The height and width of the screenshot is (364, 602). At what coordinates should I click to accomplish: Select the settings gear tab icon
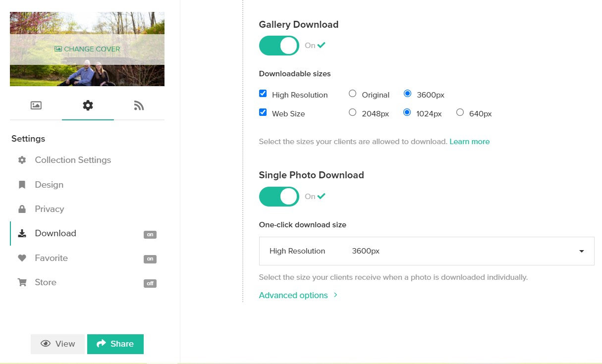click(x=88, y=105)
